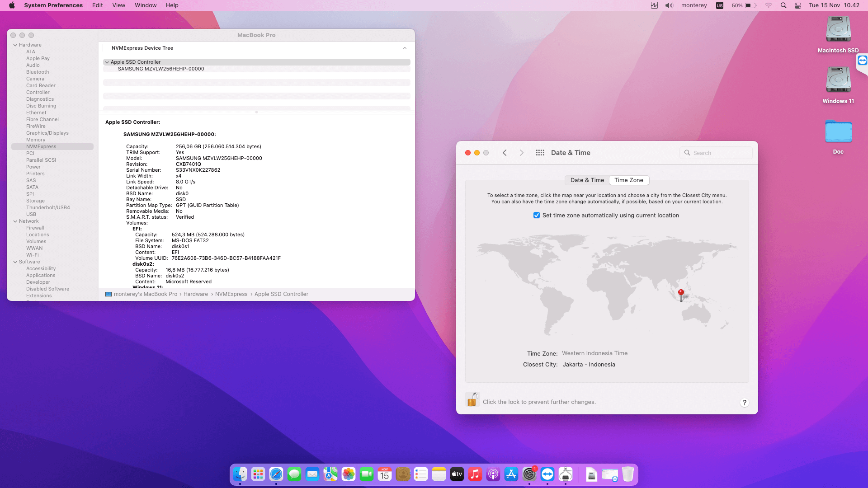Viewport: 868px width, 488px height.
Task: Open Spotlight search in menu bar
Action: [x=783, y=5]
